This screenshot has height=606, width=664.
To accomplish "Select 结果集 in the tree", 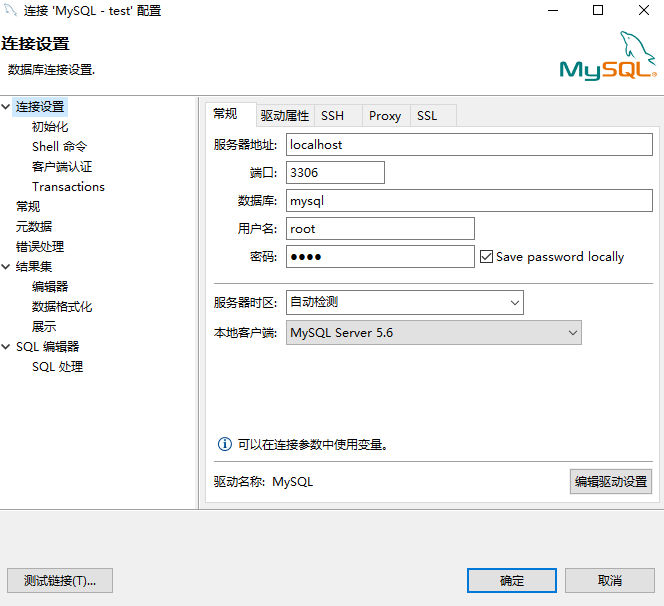I will [x=34, y=267].
